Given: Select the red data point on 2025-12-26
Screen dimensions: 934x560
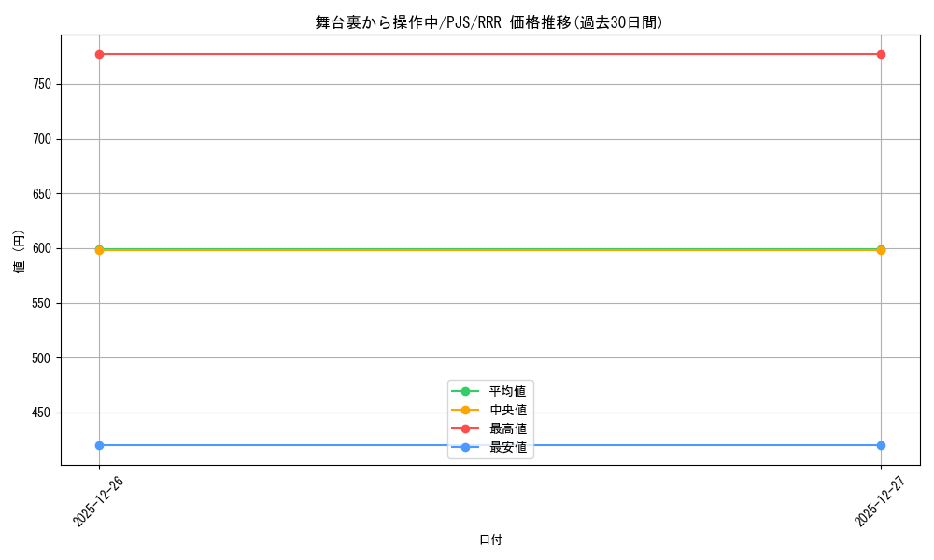Looking at the screenshot, I should [x=98, y=54].
